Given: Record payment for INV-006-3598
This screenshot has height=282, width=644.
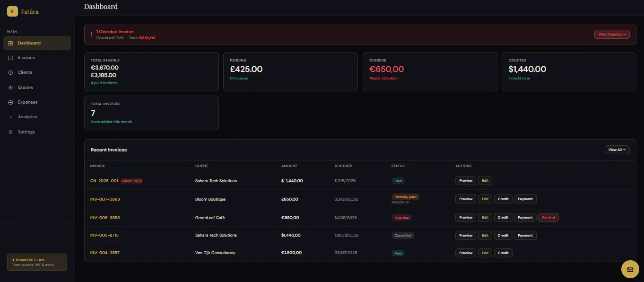Looking at the screenshot, I should [x=525, y=218].
